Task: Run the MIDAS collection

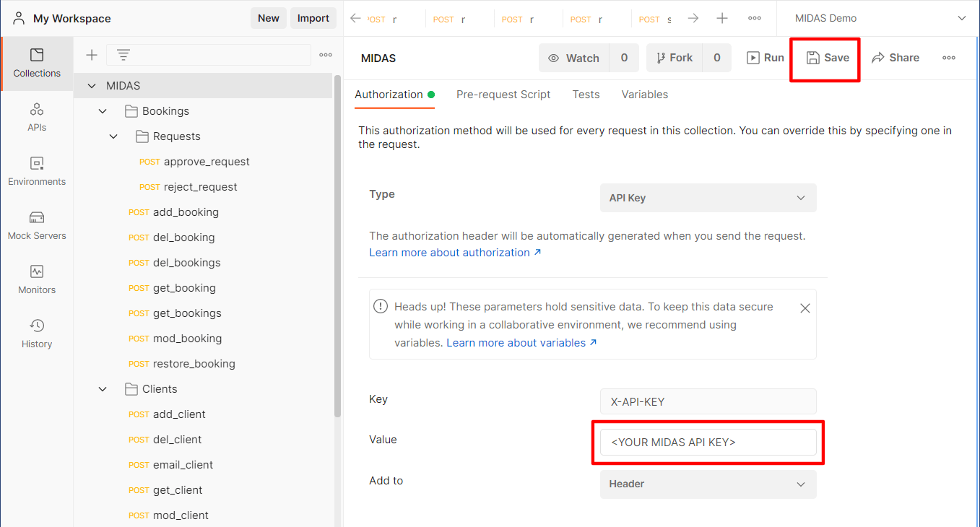Action: pos(765,58)
